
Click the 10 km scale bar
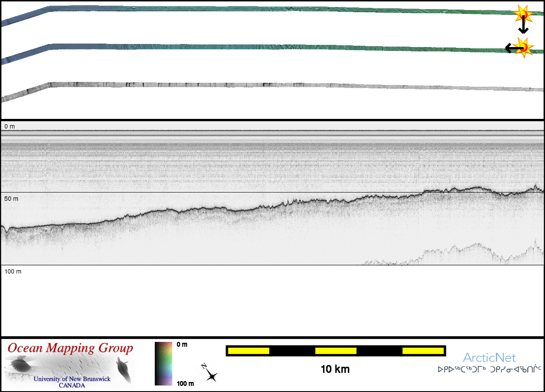click(335, 351)
